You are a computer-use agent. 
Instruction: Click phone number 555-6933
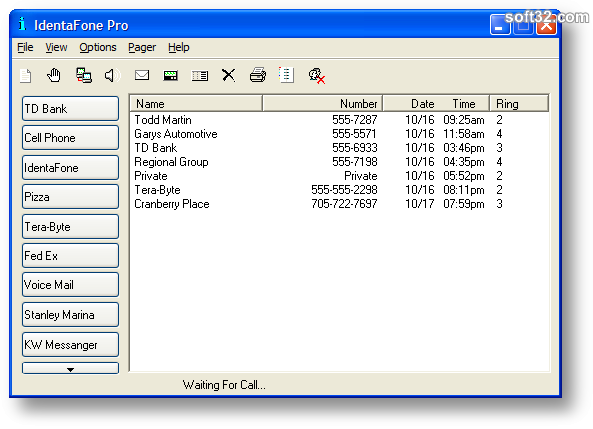355,148
